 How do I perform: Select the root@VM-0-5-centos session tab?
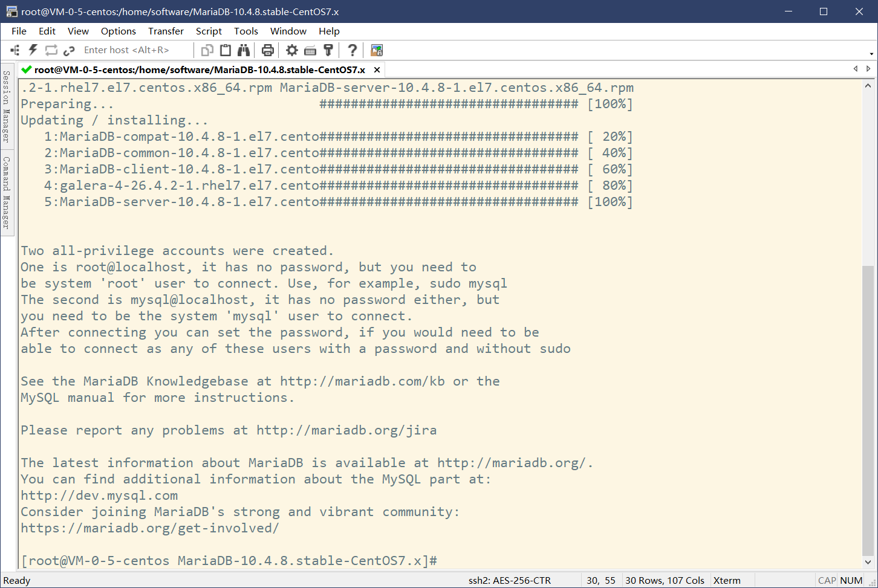coord(201,69)
